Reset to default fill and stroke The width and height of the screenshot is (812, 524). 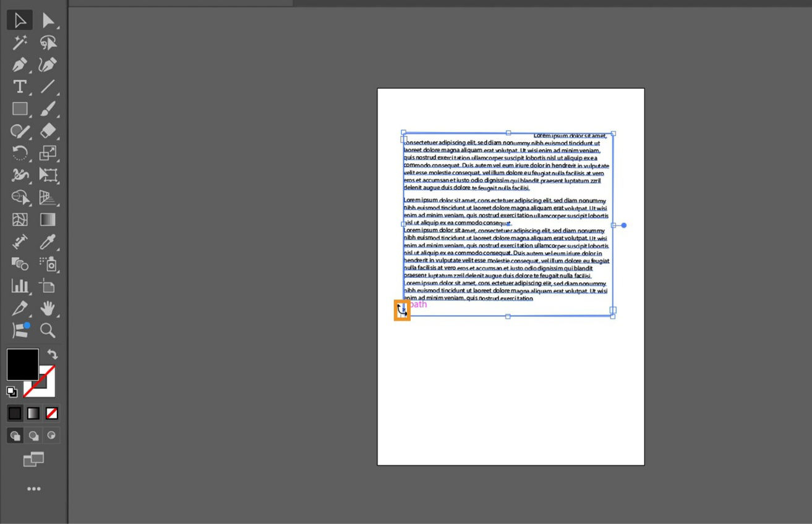[x=11, y=391]
